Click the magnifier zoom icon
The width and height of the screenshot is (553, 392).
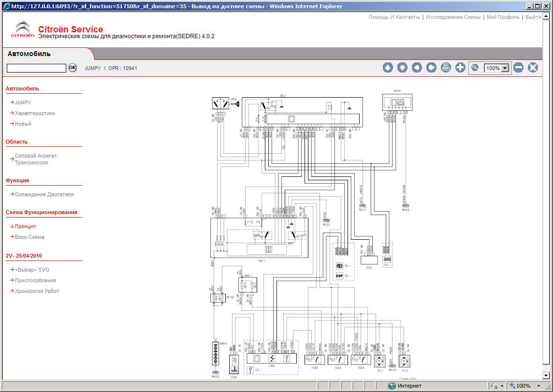(475, 68)
